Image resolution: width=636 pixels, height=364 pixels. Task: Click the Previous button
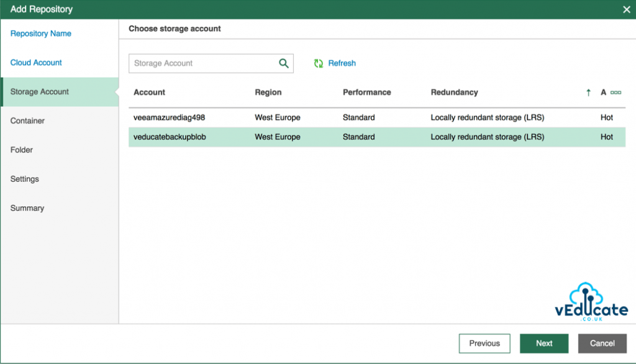pos(484,343)
